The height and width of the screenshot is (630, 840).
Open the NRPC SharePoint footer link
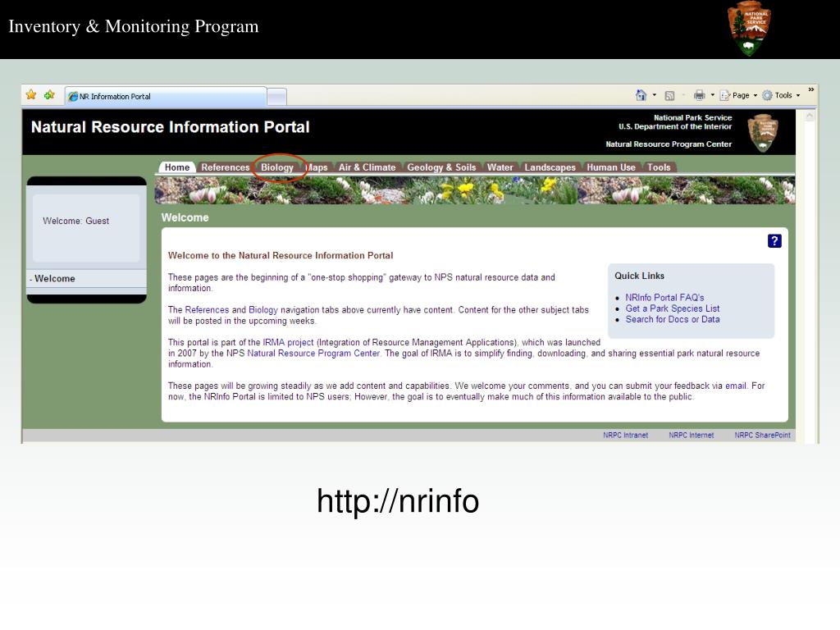tap(762, 435)
